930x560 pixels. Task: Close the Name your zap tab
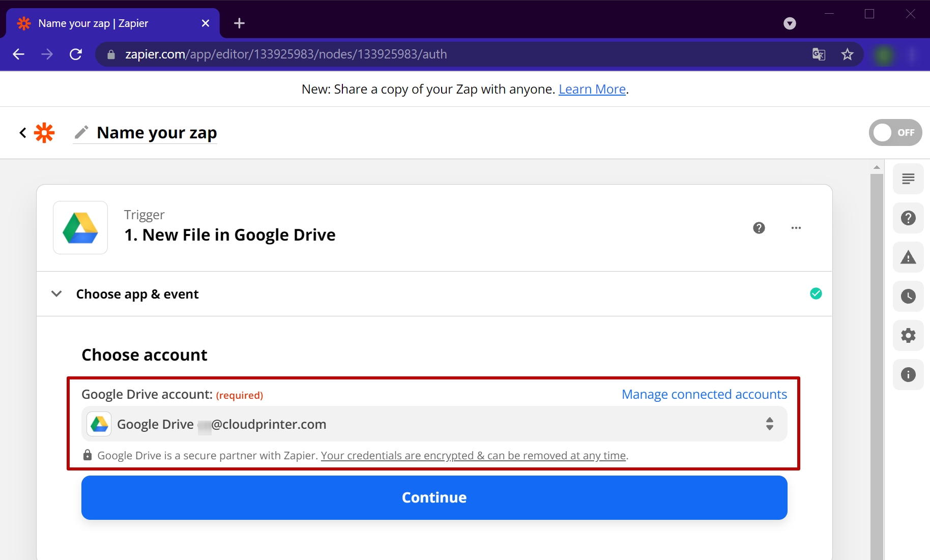click(x=206, y=23)
